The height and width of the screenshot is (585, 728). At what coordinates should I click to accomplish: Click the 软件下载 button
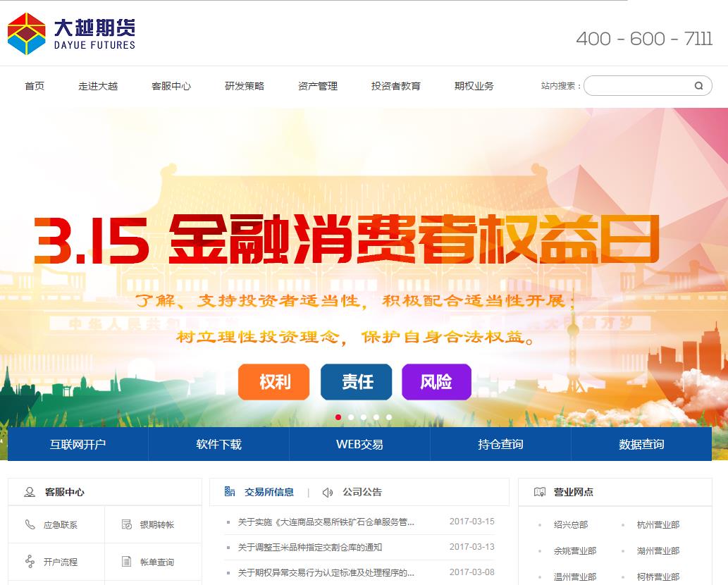(x=218, y=444)
